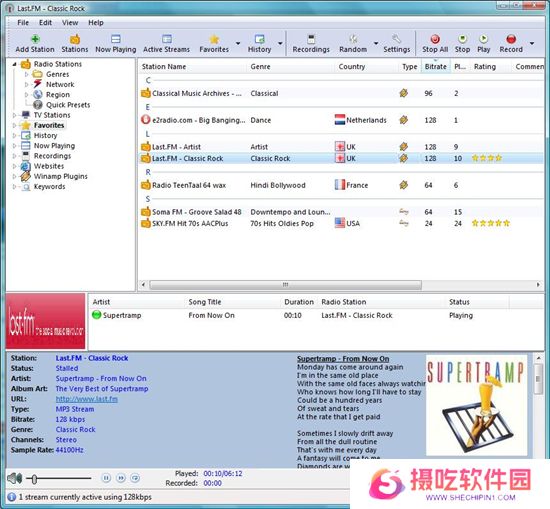Open the Help menu
The width and height of the screenshot is (550, 509).
[x=96, y=23]
